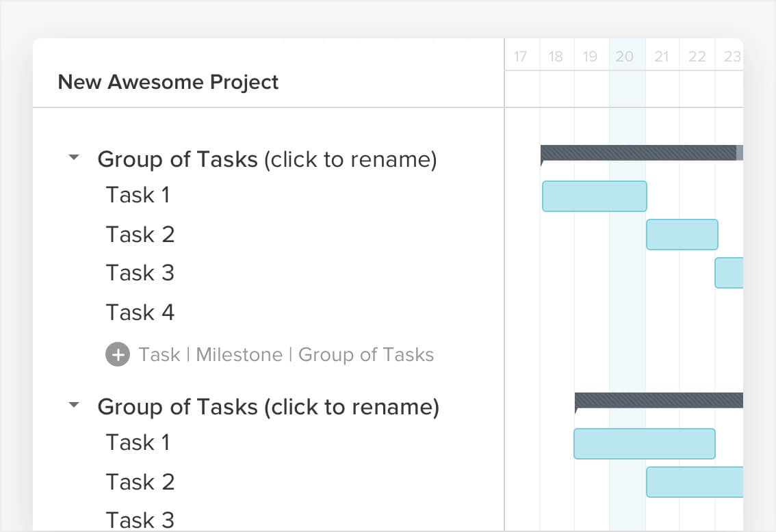
Task: Select date 17 in the timeline header
Action: click(x=521, y=57)
